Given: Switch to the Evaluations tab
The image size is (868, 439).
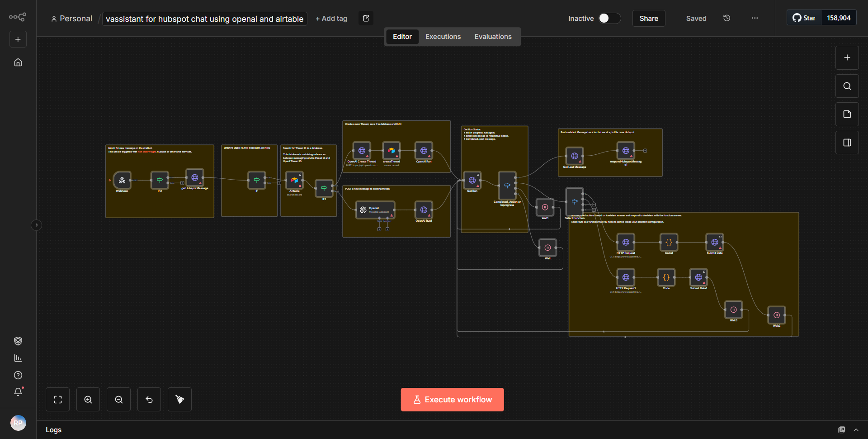Looking at the screenshot, I should tap(493, 36).
